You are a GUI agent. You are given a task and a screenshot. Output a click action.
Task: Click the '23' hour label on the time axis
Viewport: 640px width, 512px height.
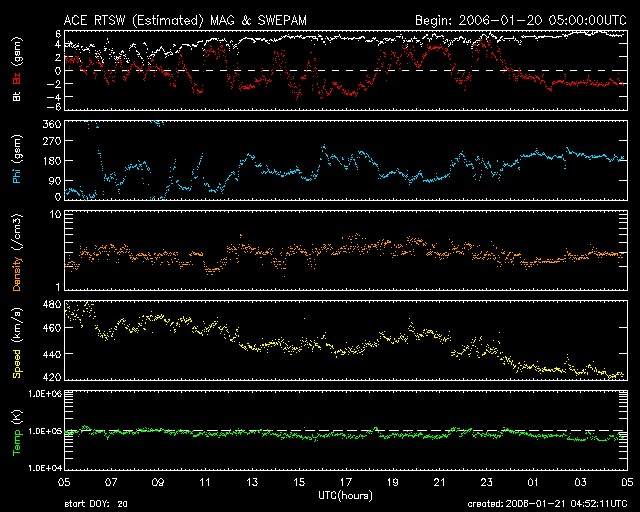coord(487,483)
